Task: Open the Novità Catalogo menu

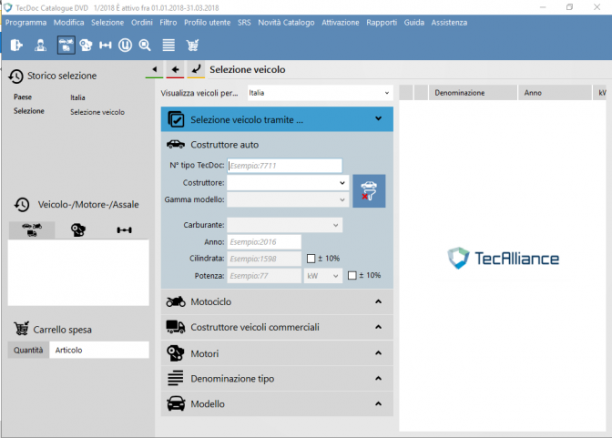Action: point(286,23)
